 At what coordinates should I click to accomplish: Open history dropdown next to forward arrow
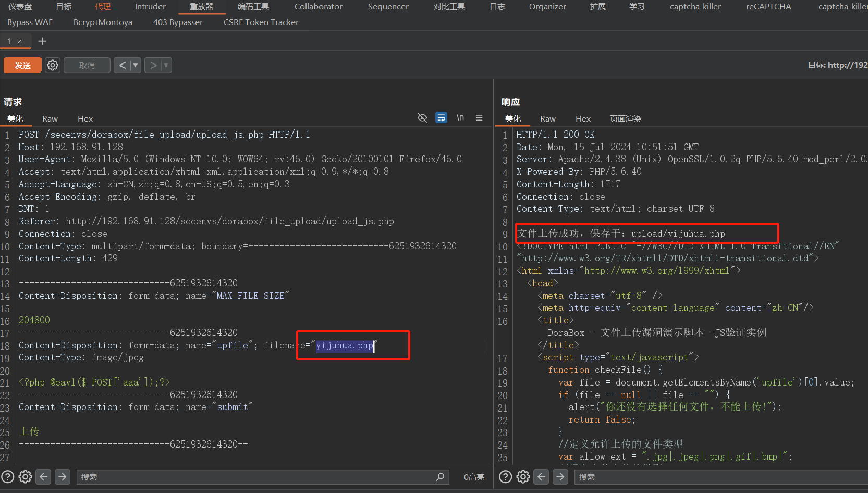166,65
